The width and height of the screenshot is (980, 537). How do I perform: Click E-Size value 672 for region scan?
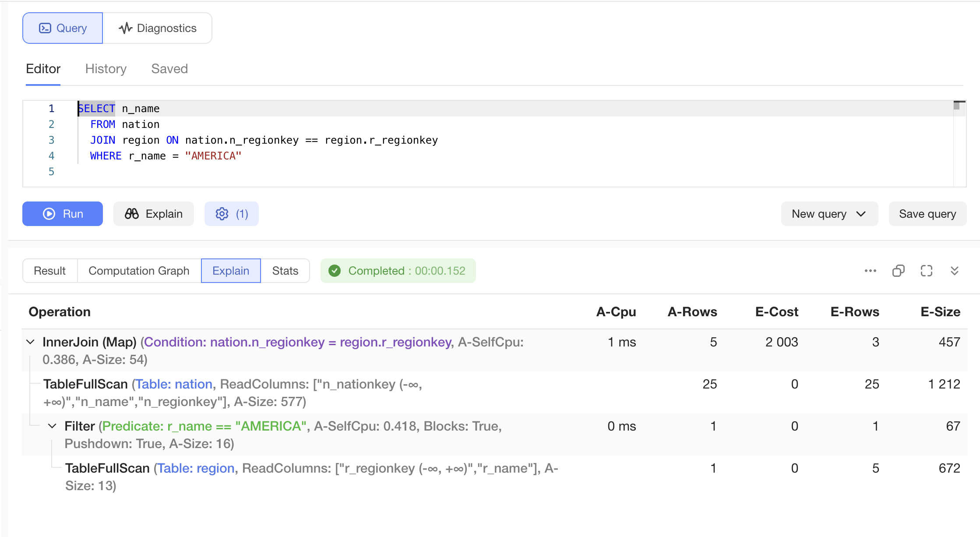tap(949, 468)
